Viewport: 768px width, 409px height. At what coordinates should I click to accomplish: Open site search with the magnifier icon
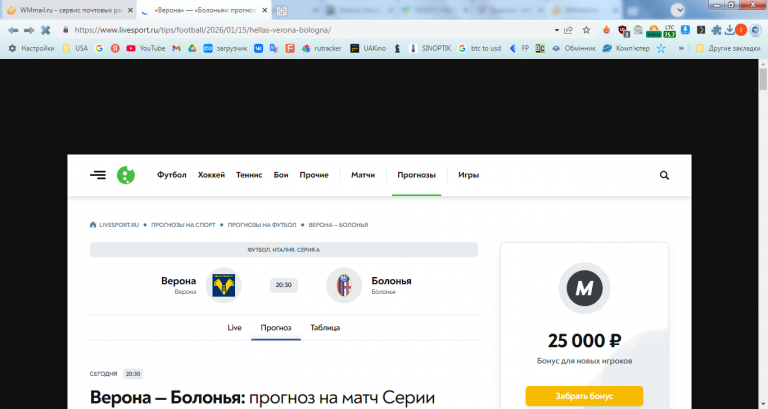pos(664,175)
